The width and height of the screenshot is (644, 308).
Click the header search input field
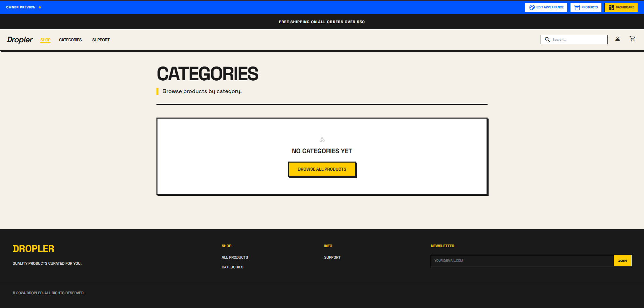[x=578, y=39]
